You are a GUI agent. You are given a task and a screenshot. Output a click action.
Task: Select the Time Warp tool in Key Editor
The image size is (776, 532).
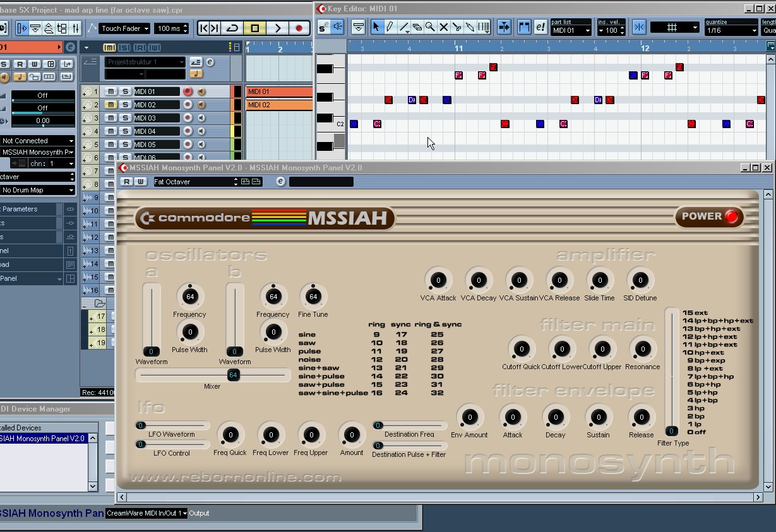[484, 27]
